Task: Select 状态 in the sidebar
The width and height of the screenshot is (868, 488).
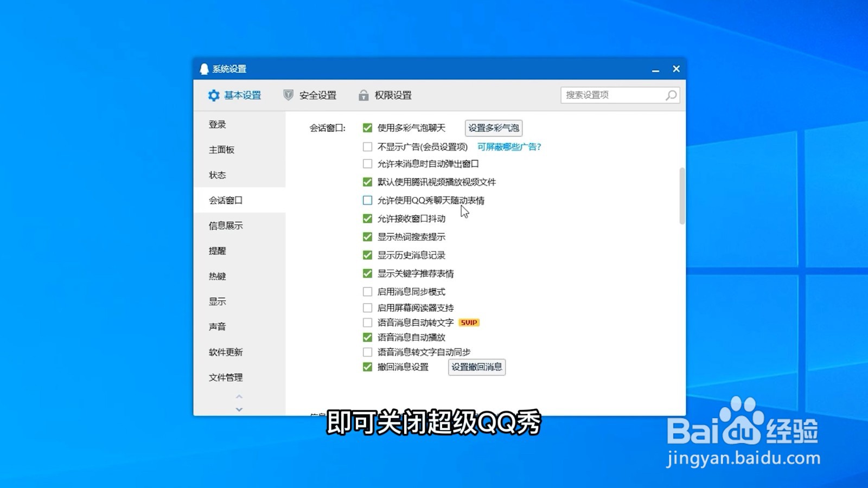Action: [239, 175]
